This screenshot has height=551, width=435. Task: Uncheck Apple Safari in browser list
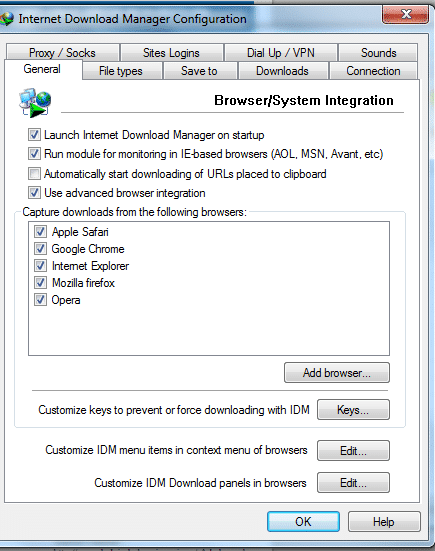(40, 232)
